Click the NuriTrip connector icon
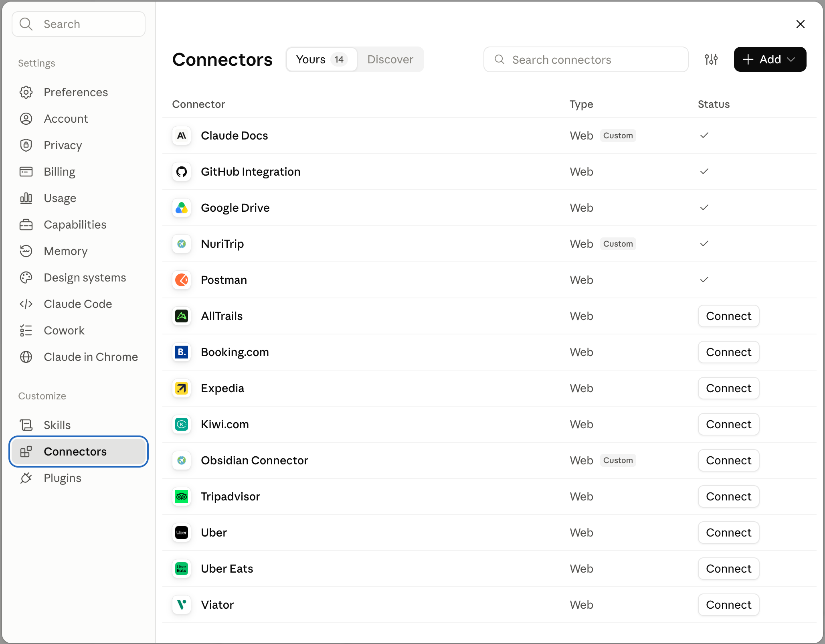This screenshot has height=644, width=825. (182, 244)
